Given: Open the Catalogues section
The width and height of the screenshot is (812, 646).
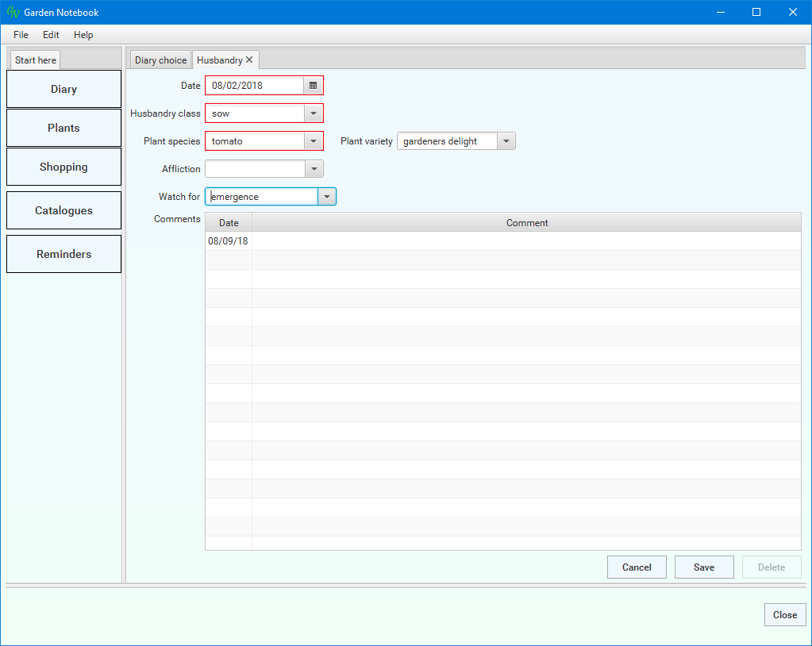Looking at the screenshot, I should 63,210.
